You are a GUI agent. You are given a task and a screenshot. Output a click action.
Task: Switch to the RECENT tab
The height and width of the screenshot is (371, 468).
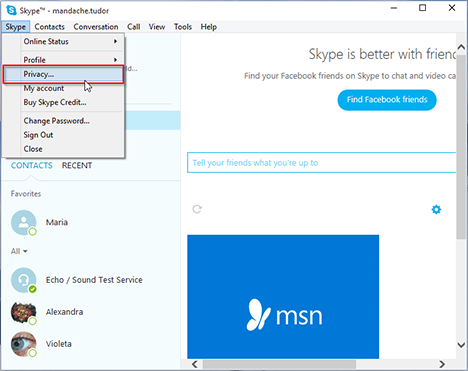tap(77, 165)
